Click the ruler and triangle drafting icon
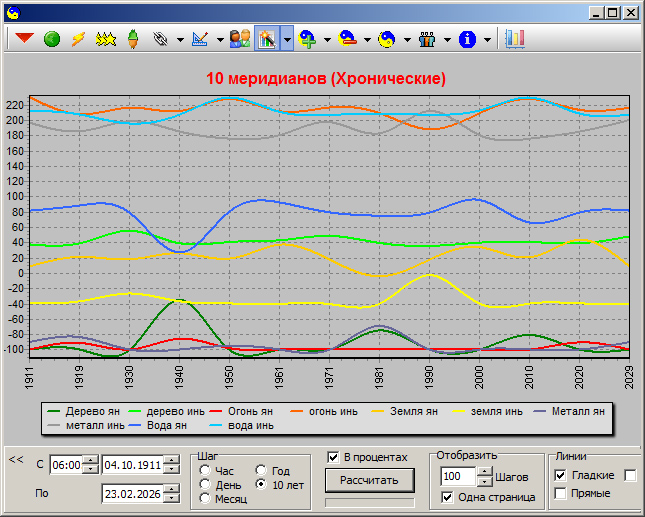This screenshot has width=645, height=517. click(x=198, y=39)
